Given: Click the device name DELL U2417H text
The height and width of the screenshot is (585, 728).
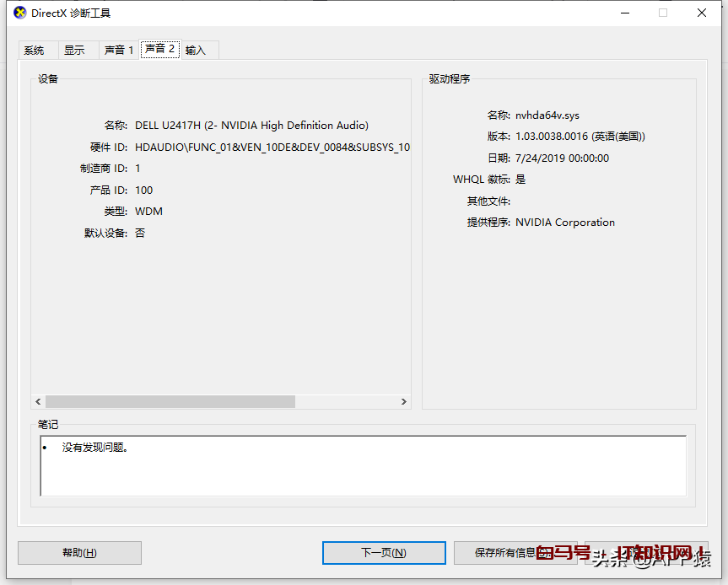Looking at the screenshot, I should (x=251, y=126).
